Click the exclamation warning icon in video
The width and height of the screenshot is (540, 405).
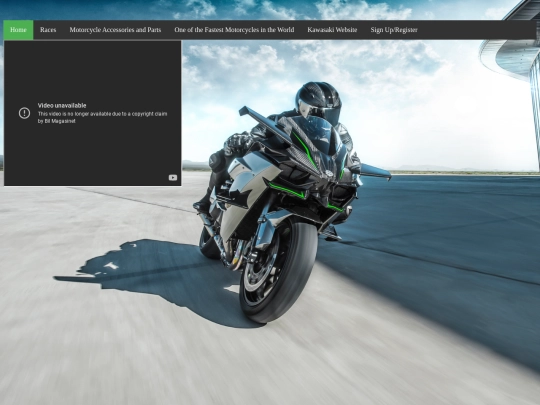point(24,113)
